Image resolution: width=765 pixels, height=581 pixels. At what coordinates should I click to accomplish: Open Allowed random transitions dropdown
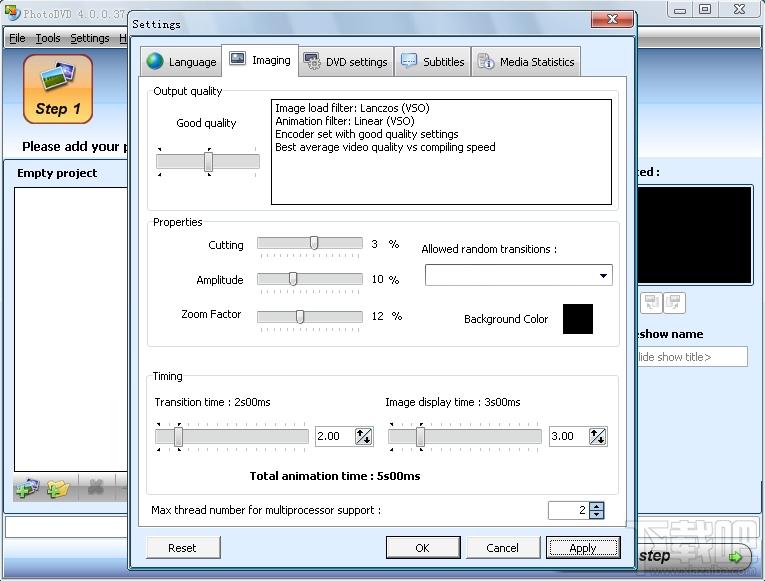tap(519, 276)
